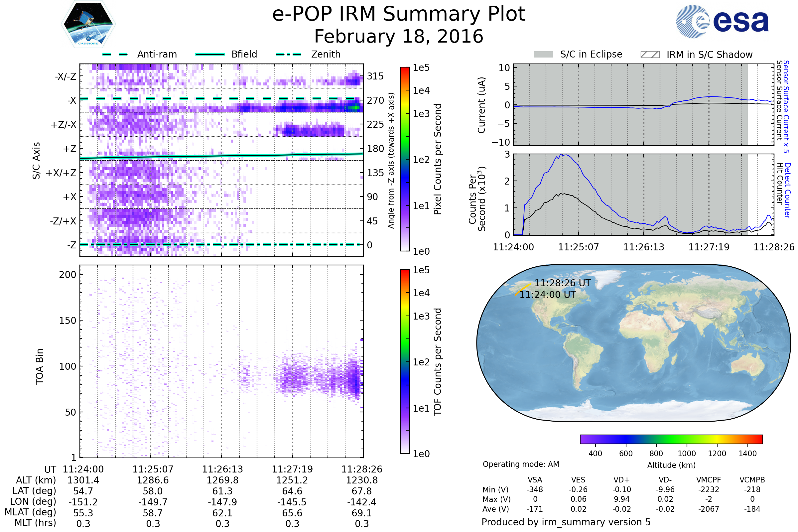Click the 11:28:26 UT label on the map

563,283
